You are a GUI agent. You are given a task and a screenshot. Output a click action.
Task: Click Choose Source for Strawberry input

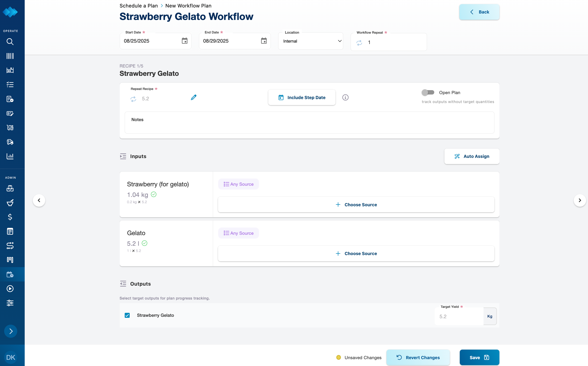tap(356, 205)
